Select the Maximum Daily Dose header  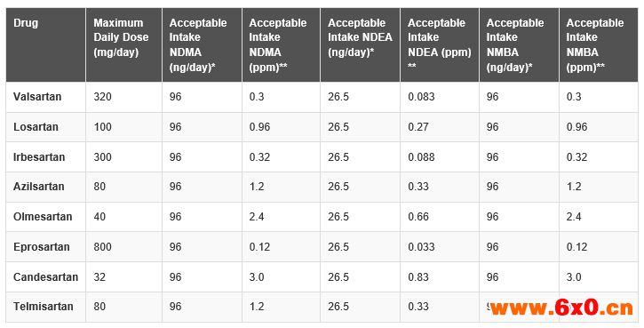[121, 37]
